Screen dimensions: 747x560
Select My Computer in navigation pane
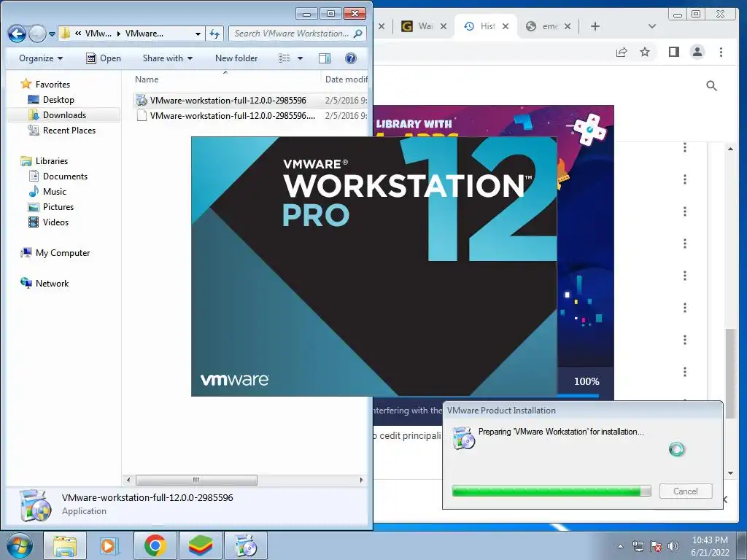point(55,253)
